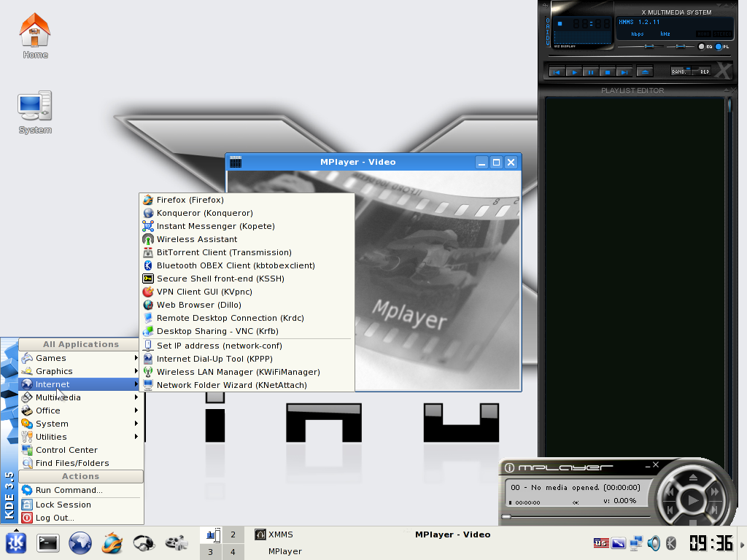Launch BitTorrent Client (Transmission)

pos(247,252)
